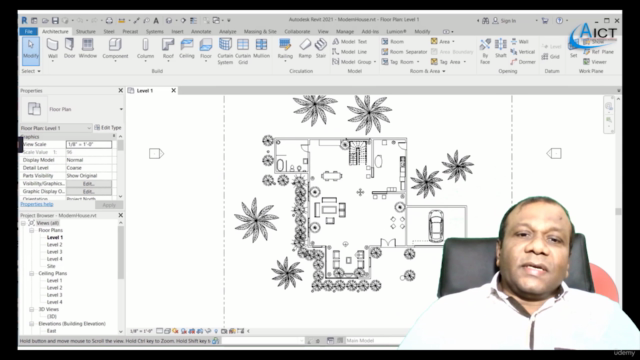Expand the Room & Area panel dropdown
Image resolution: width=640 pixels, height=360 pixels.
(427, 71)
